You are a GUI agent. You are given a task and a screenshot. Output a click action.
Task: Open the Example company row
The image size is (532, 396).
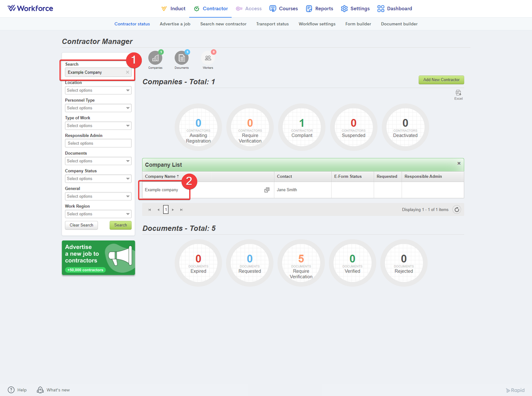point(303,190)
